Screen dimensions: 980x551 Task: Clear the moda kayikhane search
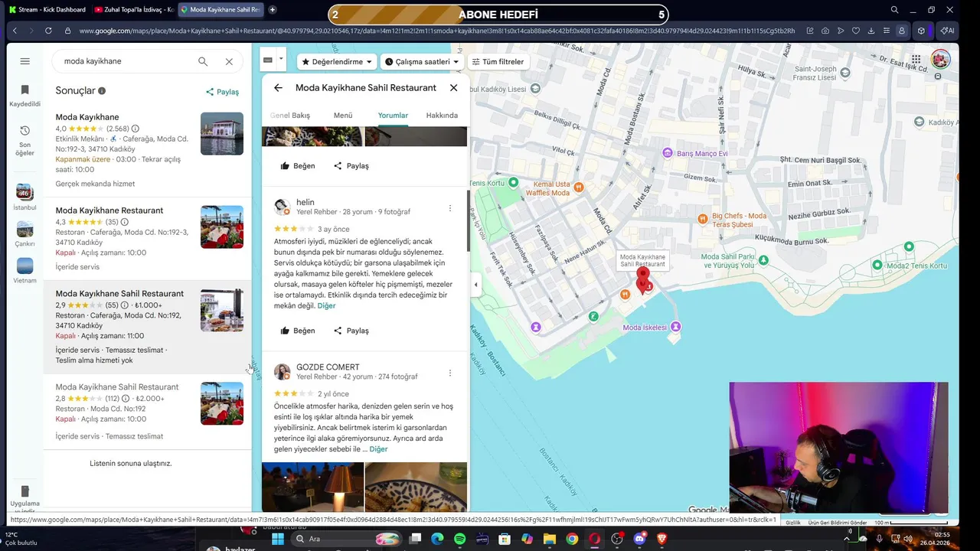pyautogui.click(x=229, y=61)
